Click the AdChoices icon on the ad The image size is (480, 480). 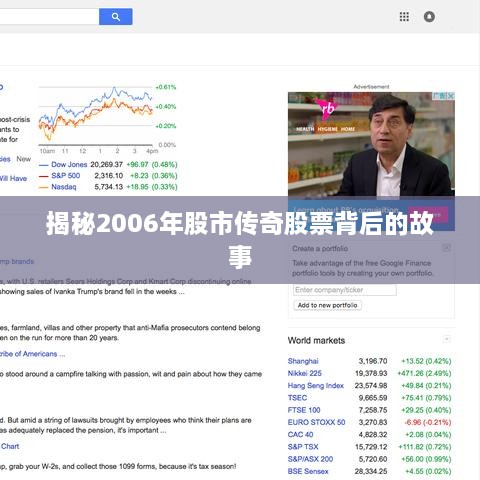click(x=444, y=96)
